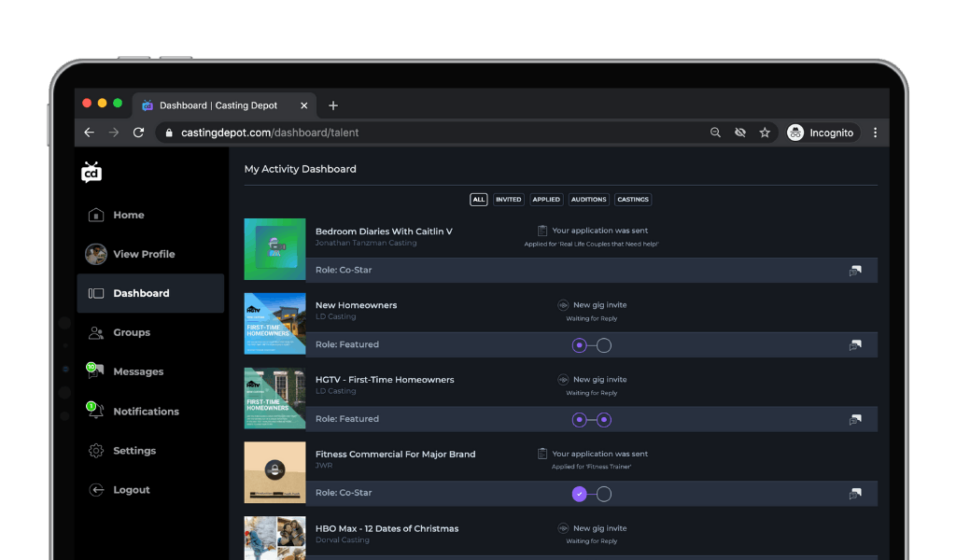Select the AUDITIONS filter tab
Viewport: 956px width, 560px height.
pos(588,200)
